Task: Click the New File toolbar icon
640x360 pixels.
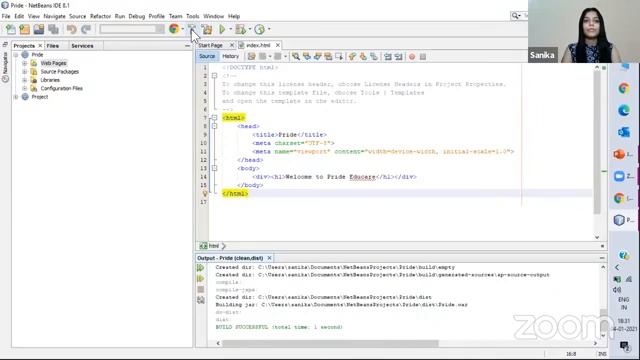Action: [x=11, y=29]
